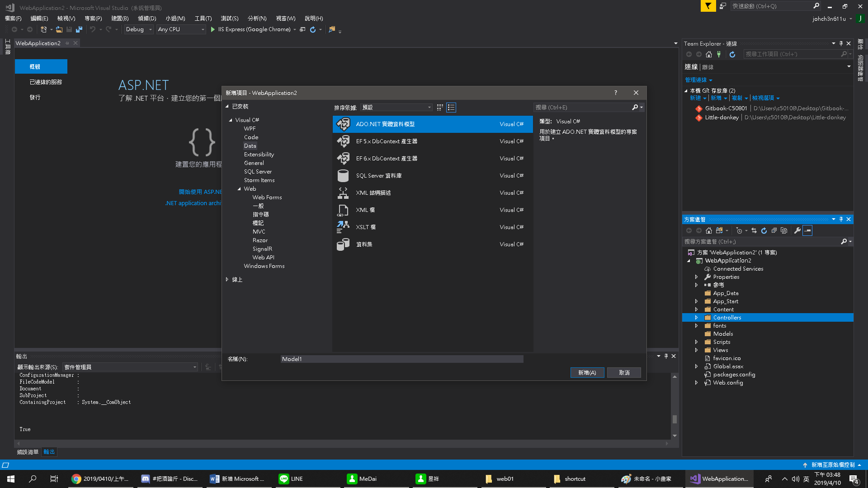The image size is (868, 488).
Task: Select the XSLT file template
Action: click(x=433, y=227)
